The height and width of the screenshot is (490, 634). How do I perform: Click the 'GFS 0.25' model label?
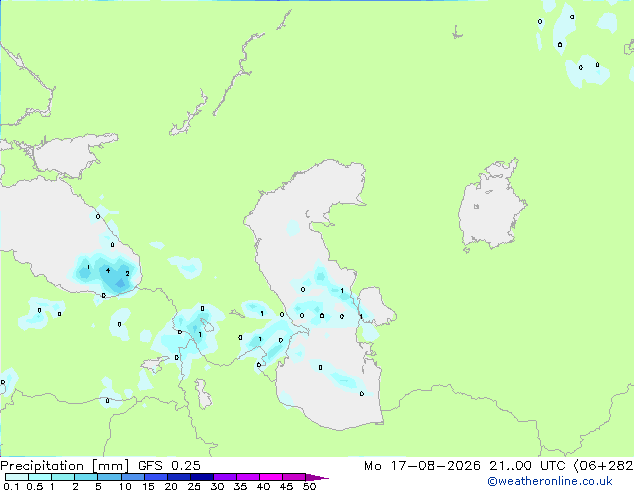169,466
